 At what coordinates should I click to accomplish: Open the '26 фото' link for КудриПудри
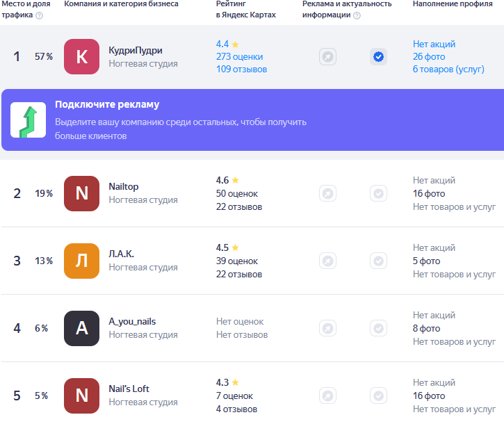pyautogui.click(x=429, y=56)
